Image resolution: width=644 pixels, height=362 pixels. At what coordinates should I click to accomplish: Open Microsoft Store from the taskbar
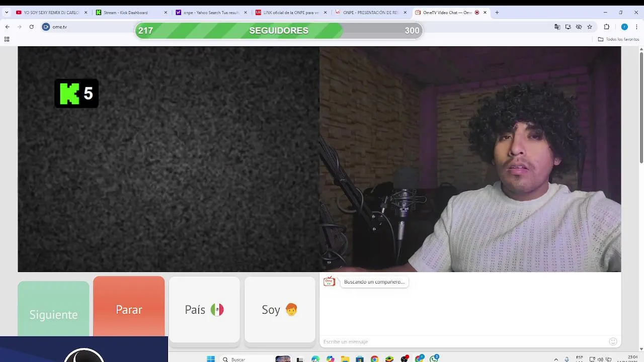tap(360, 359)
